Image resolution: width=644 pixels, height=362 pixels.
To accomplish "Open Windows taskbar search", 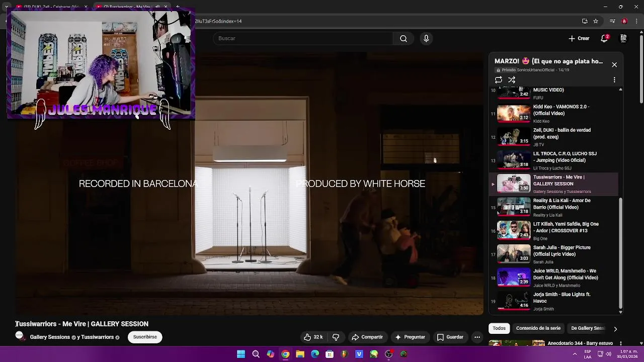I will (x=256, y=354).
